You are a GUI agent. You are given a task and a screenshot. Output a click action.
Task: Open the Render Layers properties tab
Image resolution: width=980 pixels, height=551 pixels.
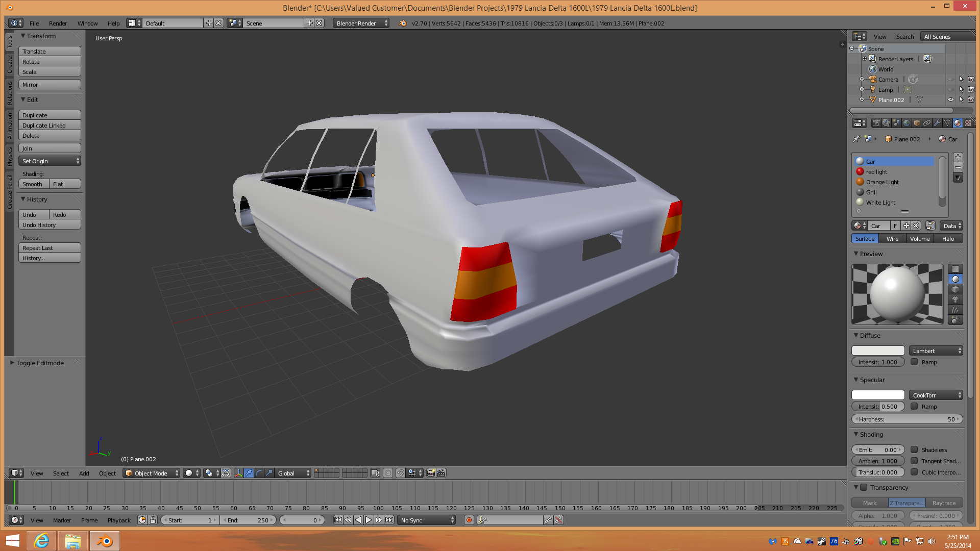[886, 123]
